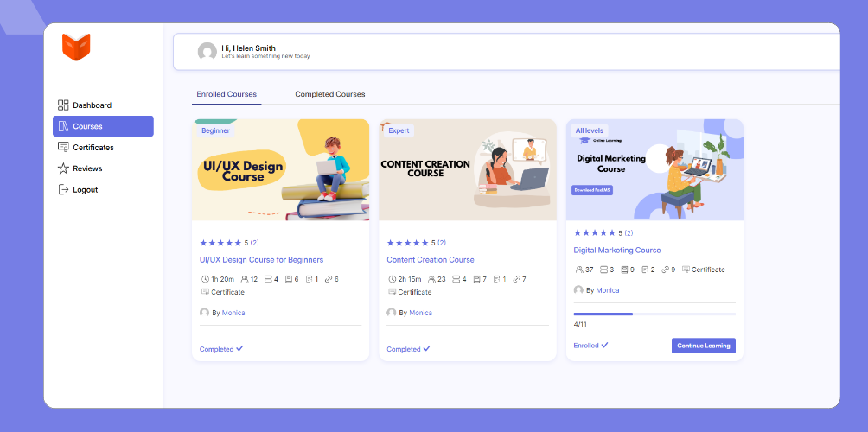Open the Content Creation course thumbnail

[468, 170]
